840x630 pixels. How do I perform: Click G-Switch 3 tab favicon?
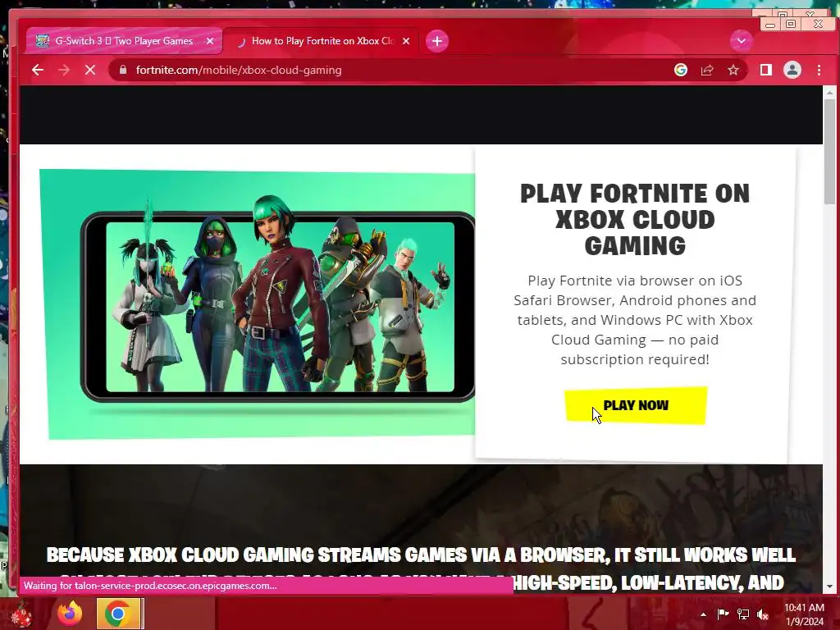point(43,41)
